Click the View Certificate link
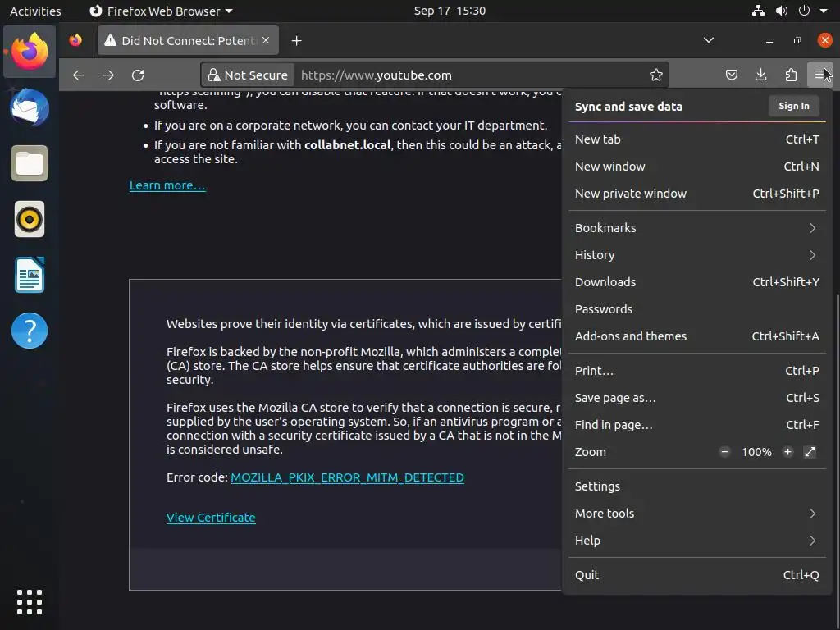 point(211,518)
